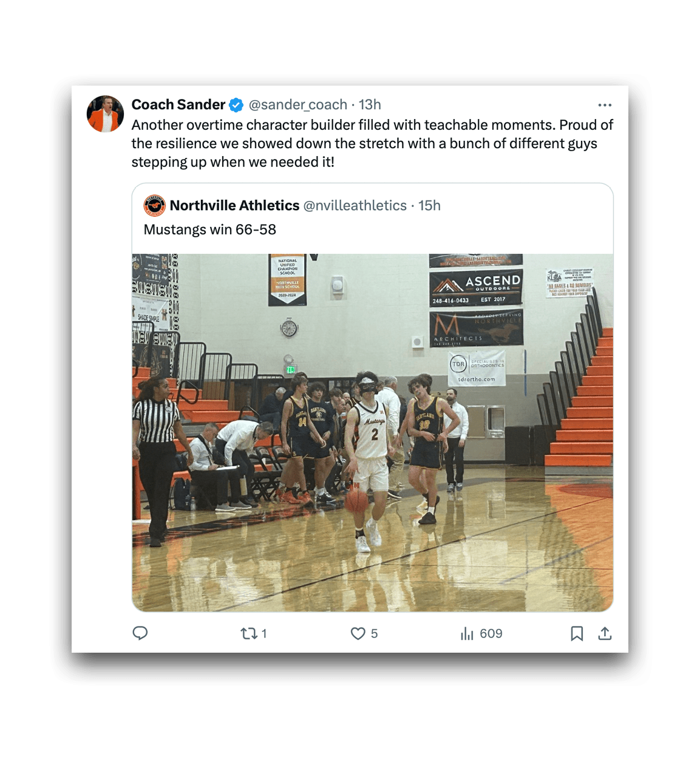Visit the @sander_coach handle
Screen dimensions: 700x782
coord(298,104)
